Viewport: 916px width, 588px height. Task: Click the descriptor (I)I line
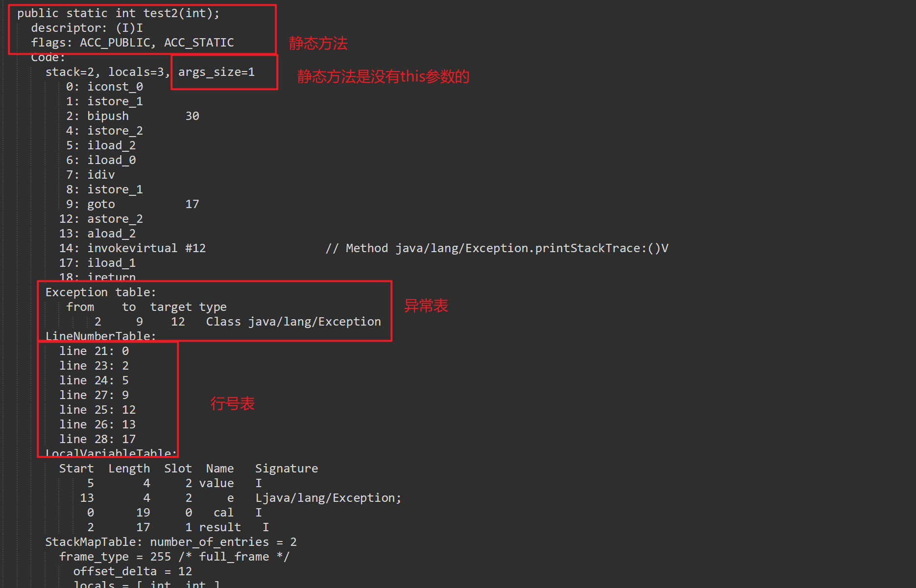coord(87,28)
